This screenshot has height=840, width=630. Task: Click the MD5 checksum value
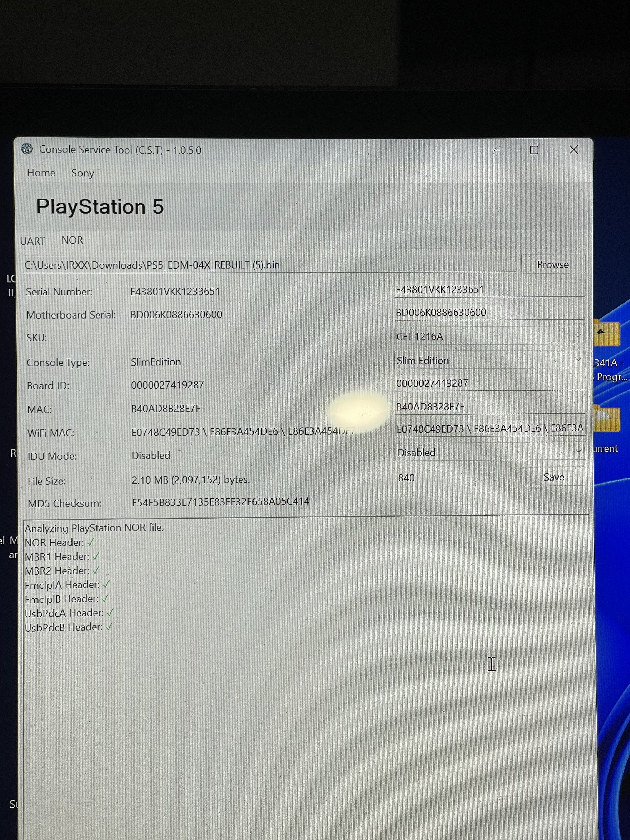[221, 502]
